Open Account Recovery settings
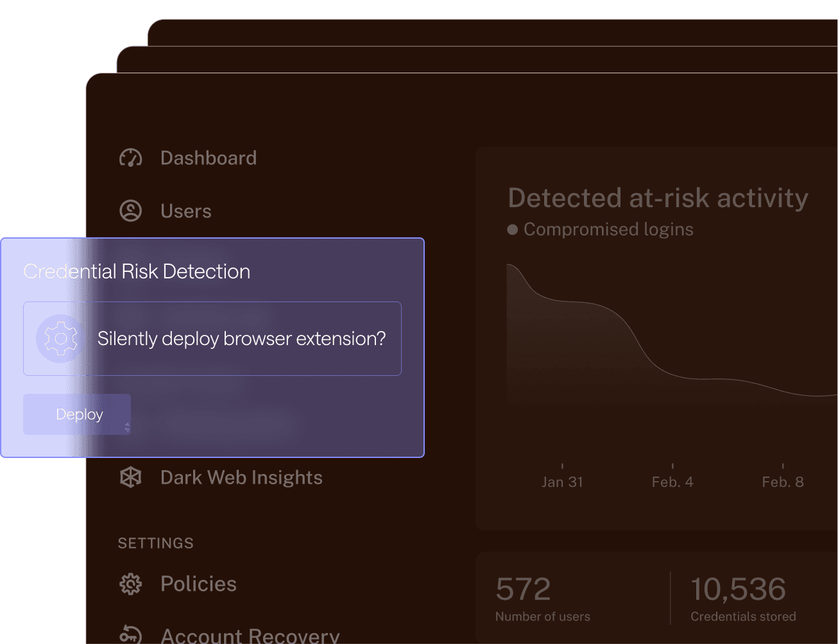The width and height of the screenshot is (838, 644). (x=250, y=636)
